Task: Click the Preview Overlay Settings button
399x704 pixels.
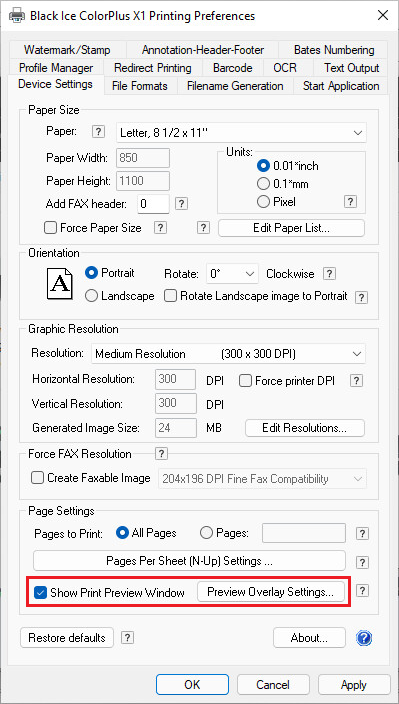Action: tap(271, 592)
